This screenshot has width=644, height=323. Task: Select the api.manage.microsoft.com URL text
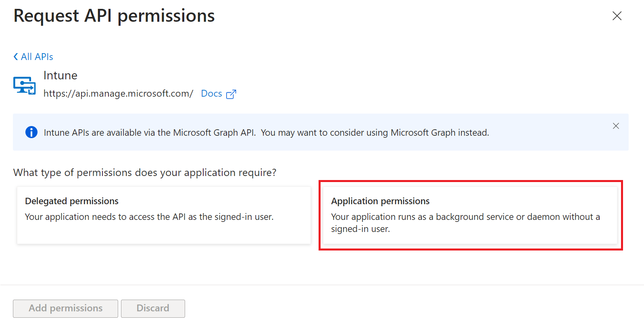(118, 93)
